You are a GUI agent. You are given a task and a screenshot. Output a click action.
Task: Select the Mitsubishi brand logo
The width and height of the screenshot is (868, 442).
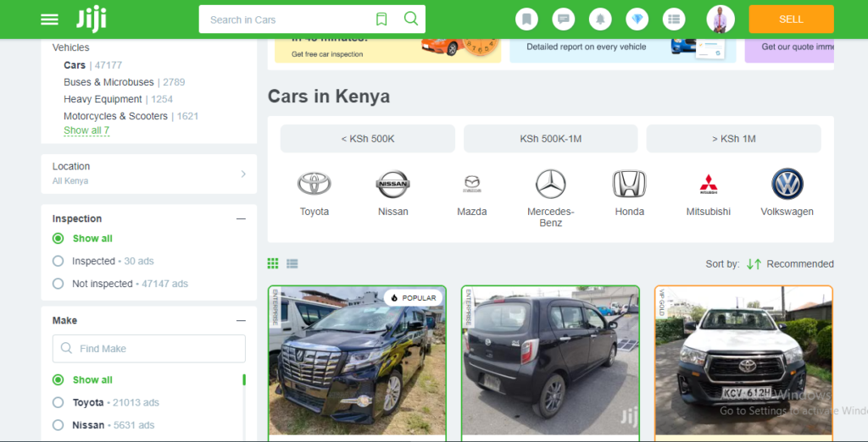(709, 185)
